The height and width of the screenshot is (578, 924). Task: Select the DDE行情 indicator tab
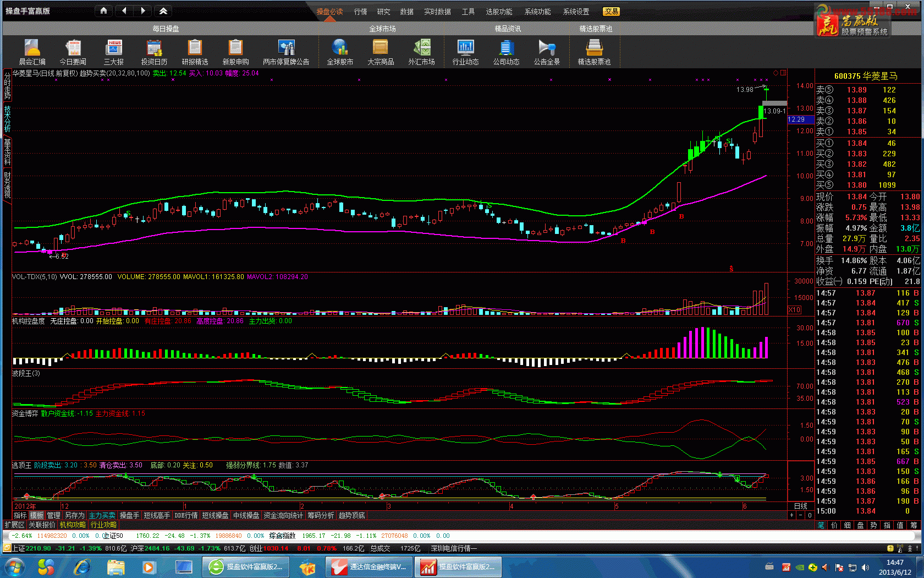(186, 515)
